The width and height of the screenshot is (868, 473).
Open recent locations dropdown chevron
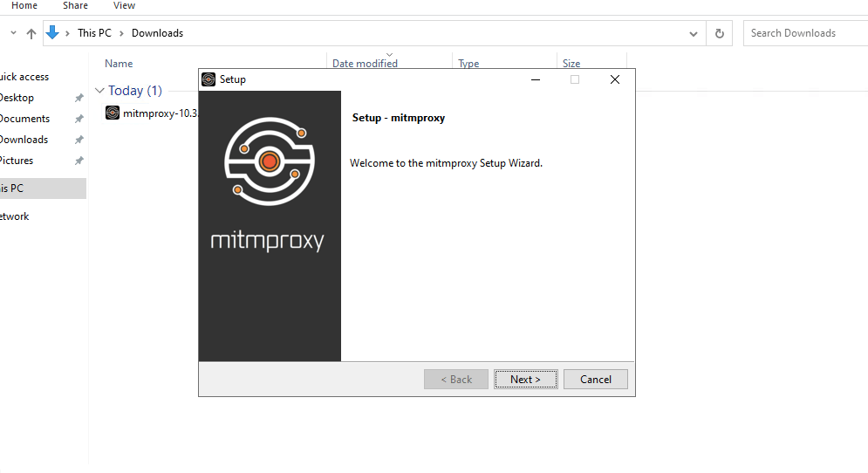[x=13, y=33]
